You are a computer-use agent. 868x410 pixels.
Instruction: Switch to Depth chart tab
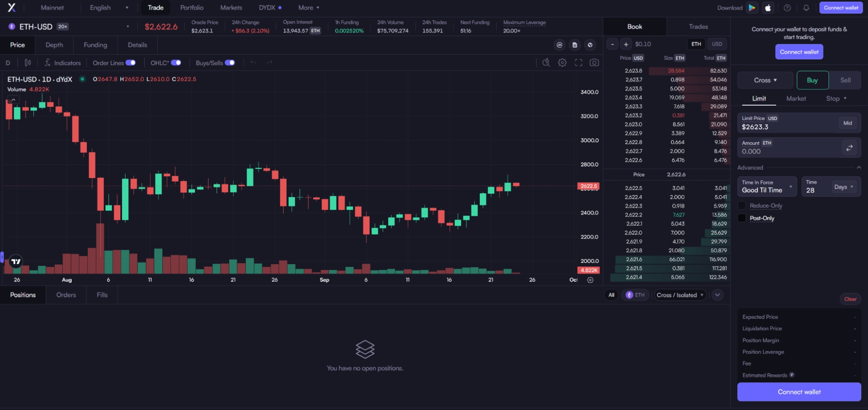tap(54, 45)
